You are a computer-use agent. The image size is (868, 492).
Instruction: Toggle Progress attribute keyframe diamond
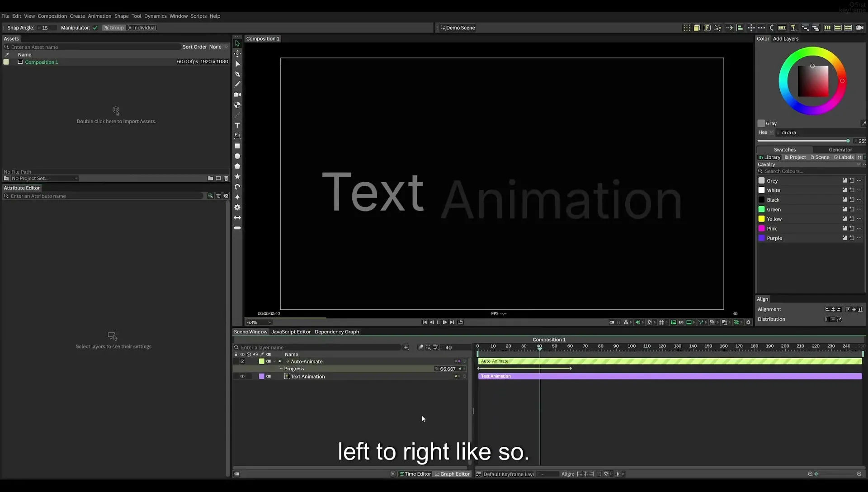(x=460, y=369)
